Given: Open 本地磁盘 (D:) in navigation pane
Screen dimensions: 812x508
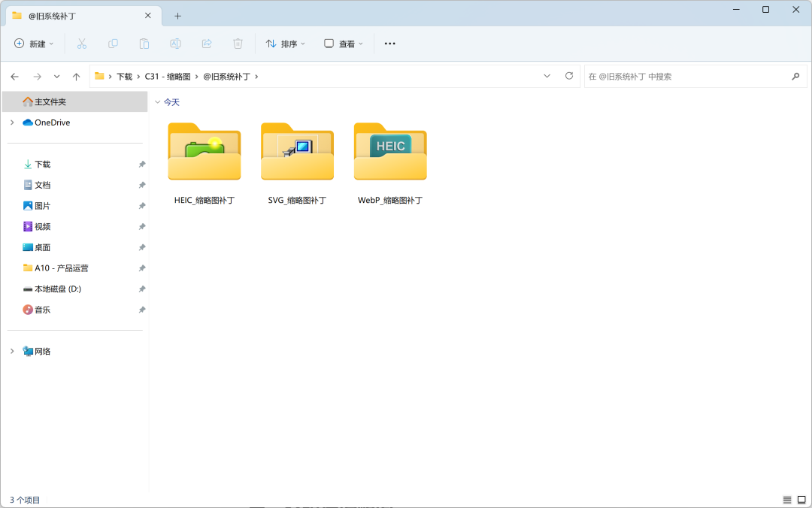Looking at the screenshot, I should [x=57, y=289].
